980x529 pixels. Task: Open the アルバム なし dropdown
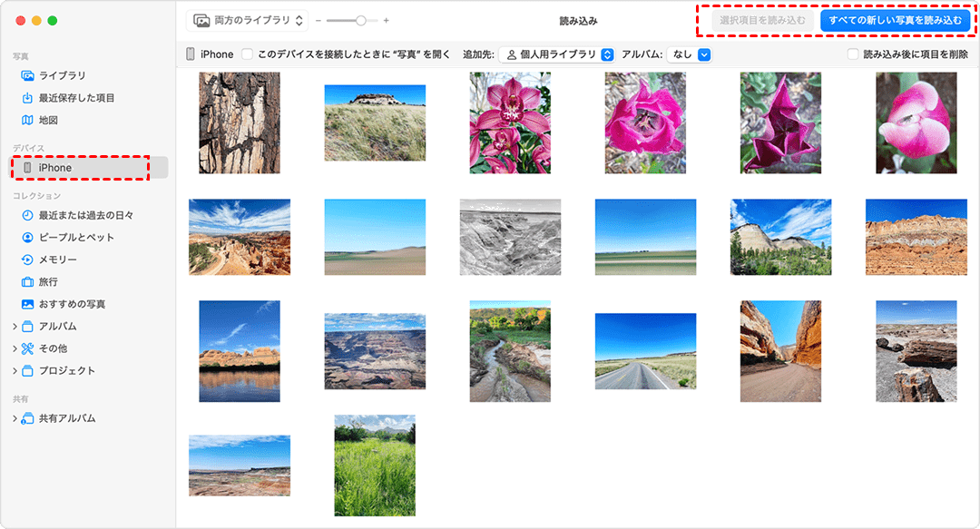(689, 54)
